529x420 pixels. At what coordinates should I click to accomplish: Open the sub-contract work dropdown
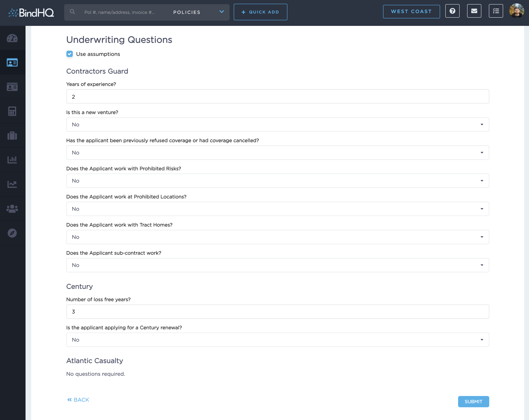(x=277, y=265)
